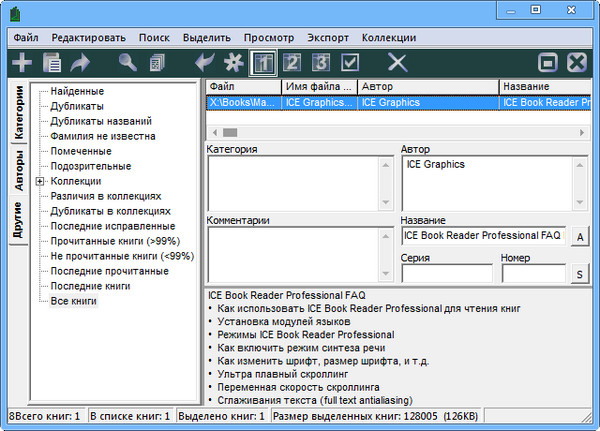Click the horizontal scrollbar under file list
Screen dimensions: 600x431
tap(400, 131)
